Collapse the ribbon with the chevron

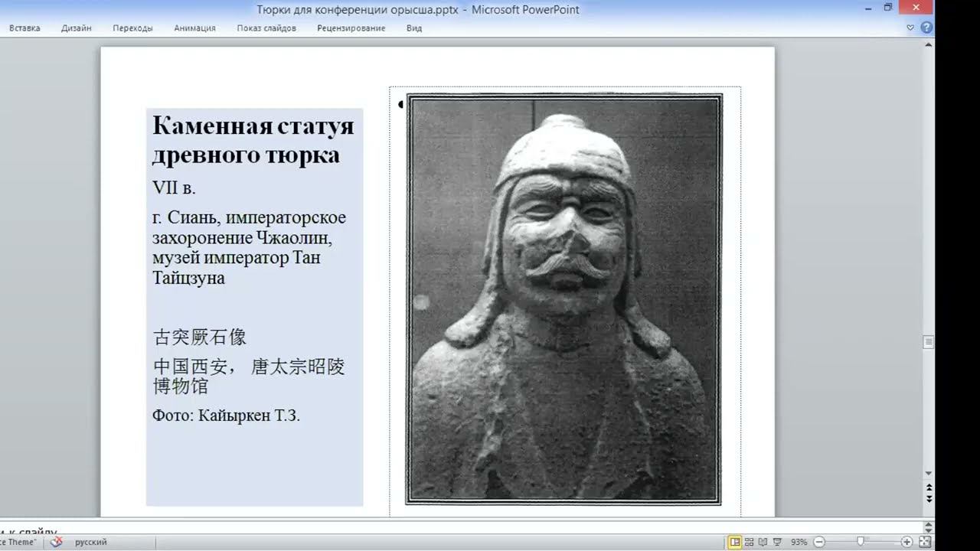910,28
